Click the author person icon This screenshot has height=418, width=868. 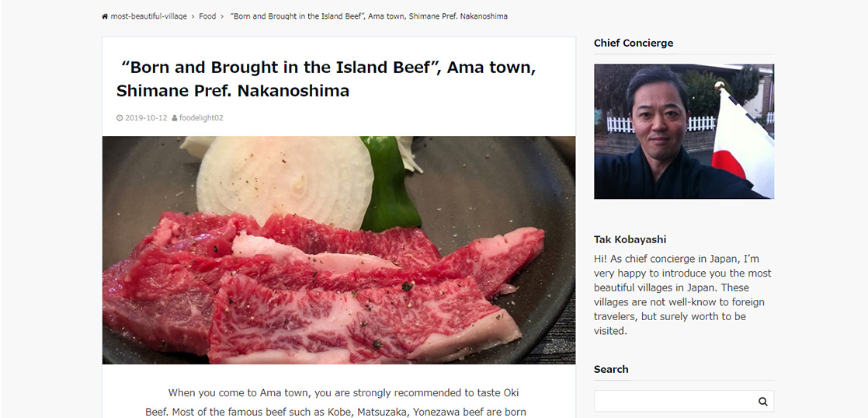pos(175,118)
